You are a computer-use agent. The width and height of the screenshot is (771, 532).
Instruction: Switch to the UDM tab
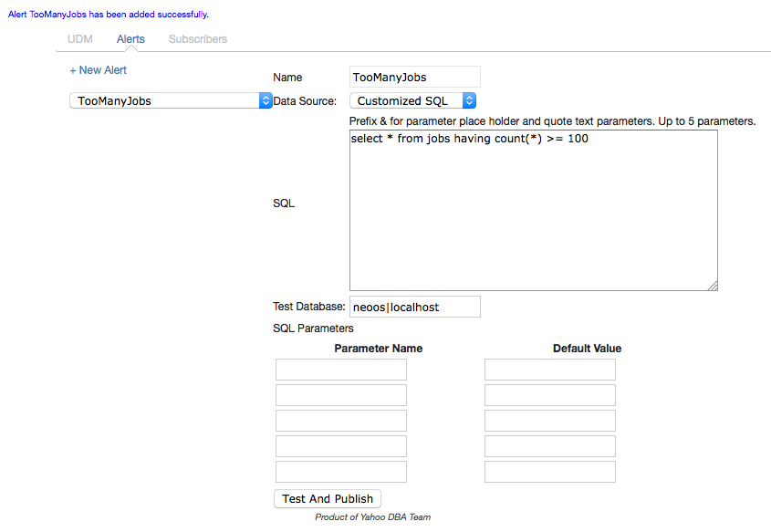click(x=80, y=39)
